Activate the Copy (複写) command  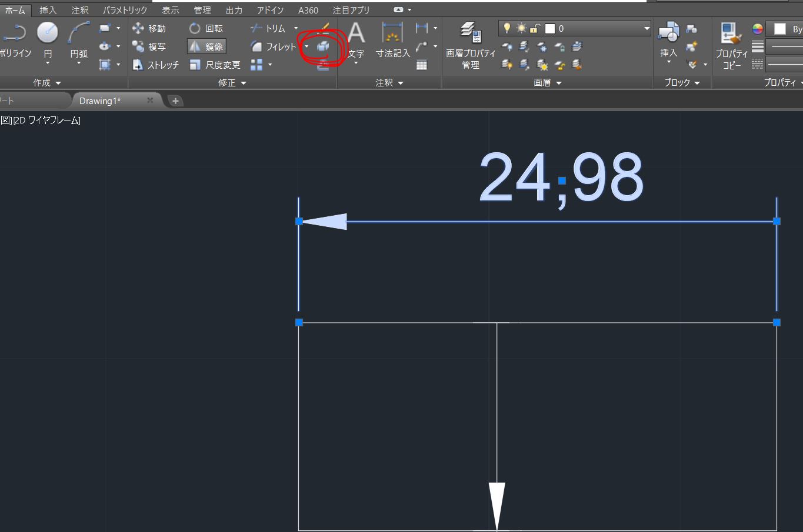point(149,46)
